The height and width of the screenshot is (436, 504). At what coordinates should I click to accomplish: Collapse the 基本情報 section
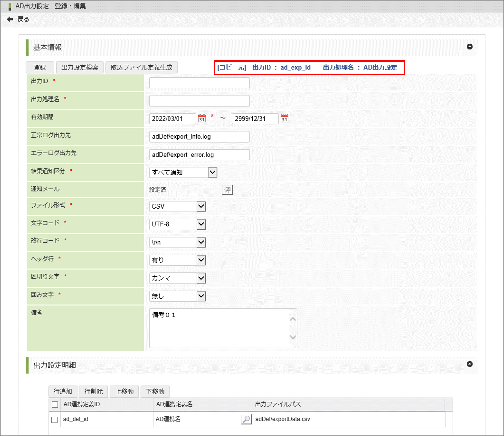[469, 47]
